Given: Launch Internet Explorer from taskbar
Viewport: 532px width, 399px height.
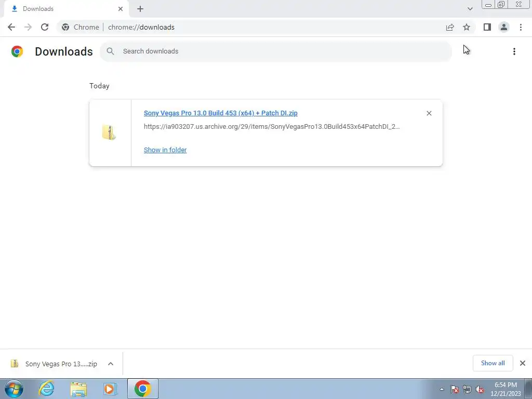Looking at the screenshot, I should pyautogui.click(x=46, y=389).
